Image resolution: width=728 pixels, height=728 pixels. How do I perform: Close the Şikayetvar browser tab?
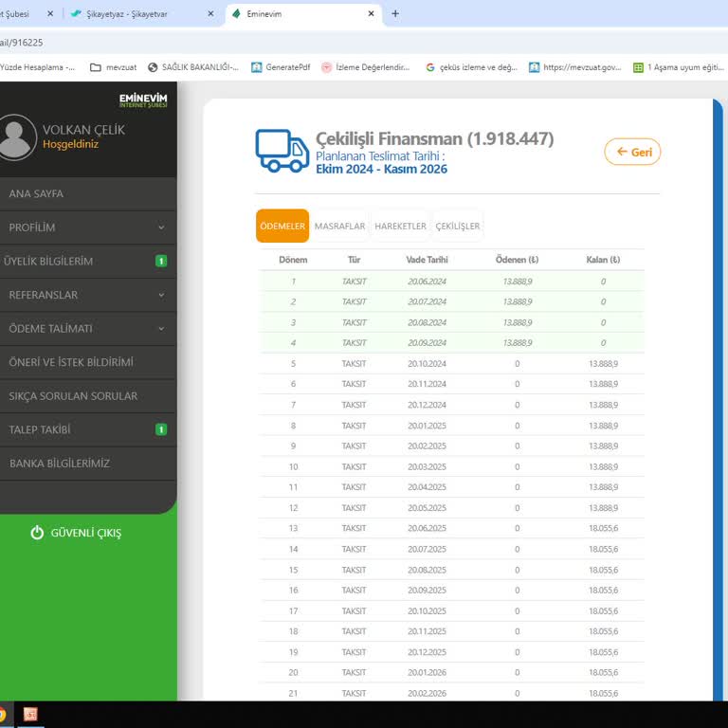(210, 14)
